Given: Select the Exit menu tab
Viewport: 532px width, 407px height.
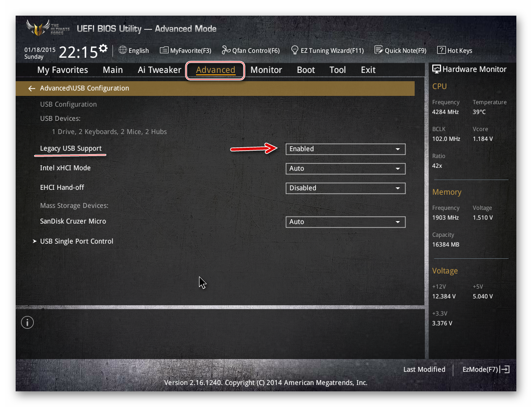Looking at the screenshot, I should pos(368,70).
